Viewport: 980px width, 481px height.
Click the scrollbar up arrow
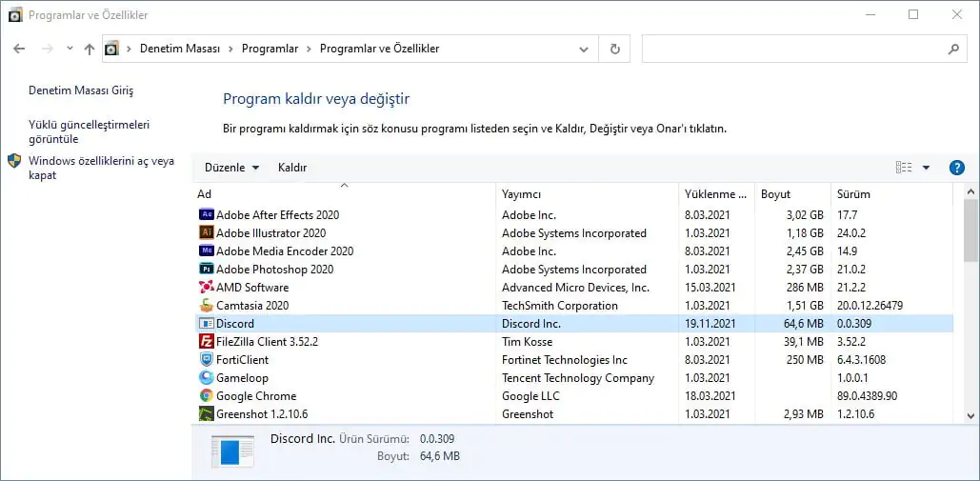click(x=970, y=191)
